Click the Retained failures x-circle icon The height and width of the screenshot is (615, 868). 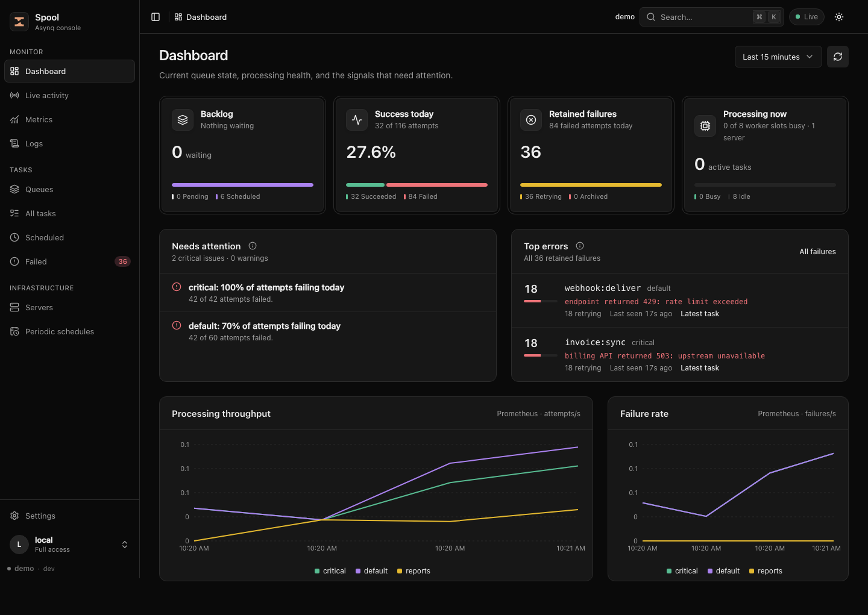[531, 120]
